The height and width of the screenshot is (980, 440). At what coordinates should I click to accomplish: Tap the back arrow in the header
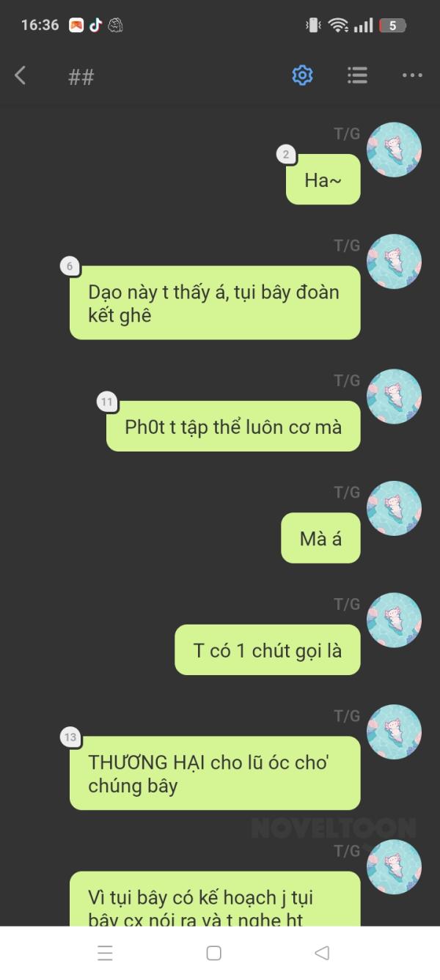tap(21, 75)
